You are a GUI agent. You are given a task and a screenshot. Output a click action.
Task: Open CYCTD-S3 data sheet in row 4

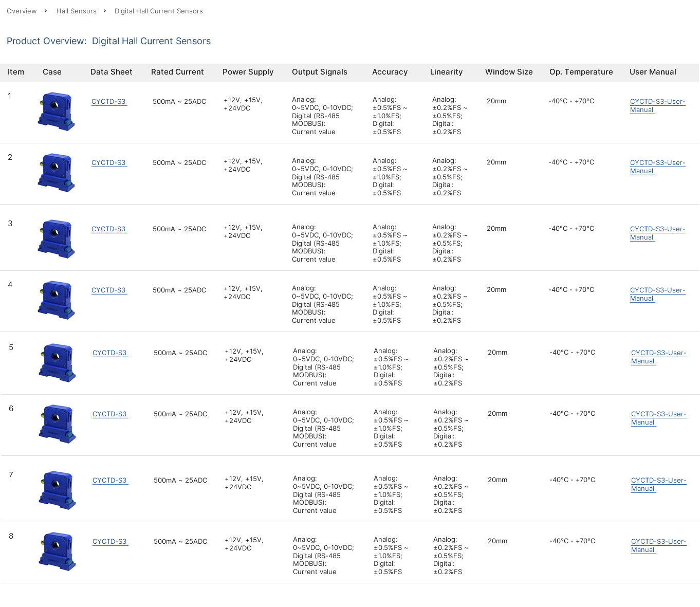point(108,290)
